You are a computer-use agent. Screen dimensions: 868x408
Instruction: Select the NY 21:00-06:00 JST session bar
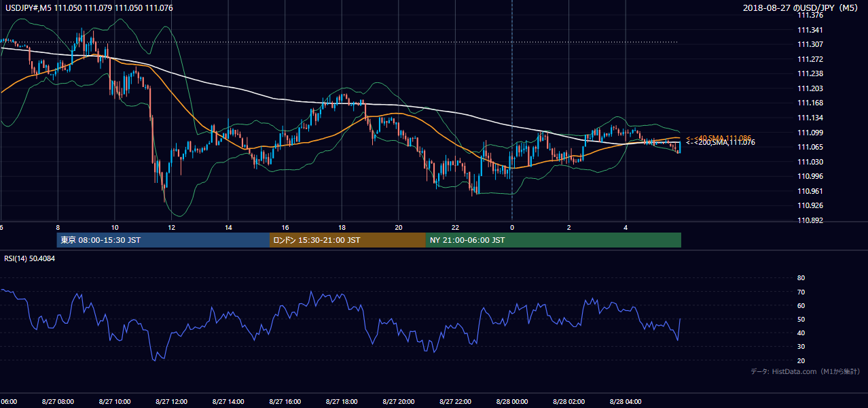554,240
